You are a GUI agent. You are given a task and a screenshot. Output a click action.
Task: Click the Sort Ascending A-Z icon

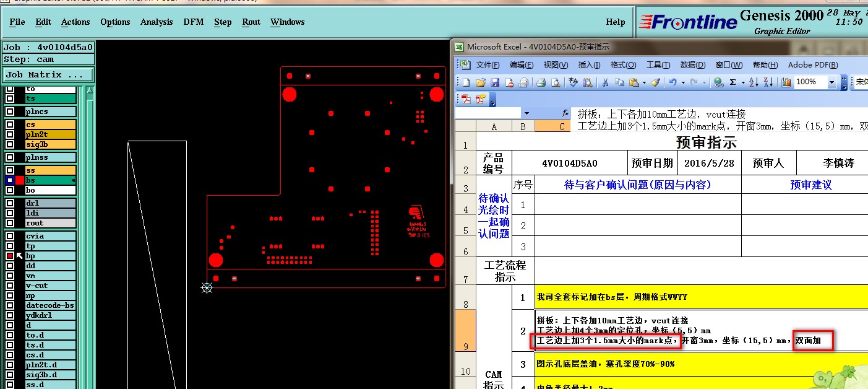pos(754,82)
